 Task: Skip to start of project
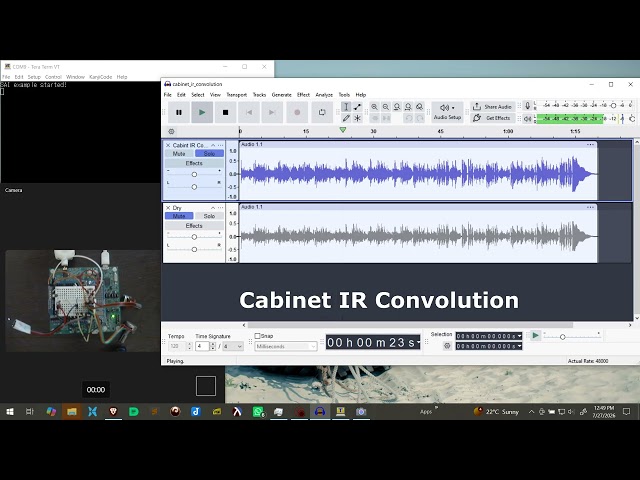click(x=249, y=112)
